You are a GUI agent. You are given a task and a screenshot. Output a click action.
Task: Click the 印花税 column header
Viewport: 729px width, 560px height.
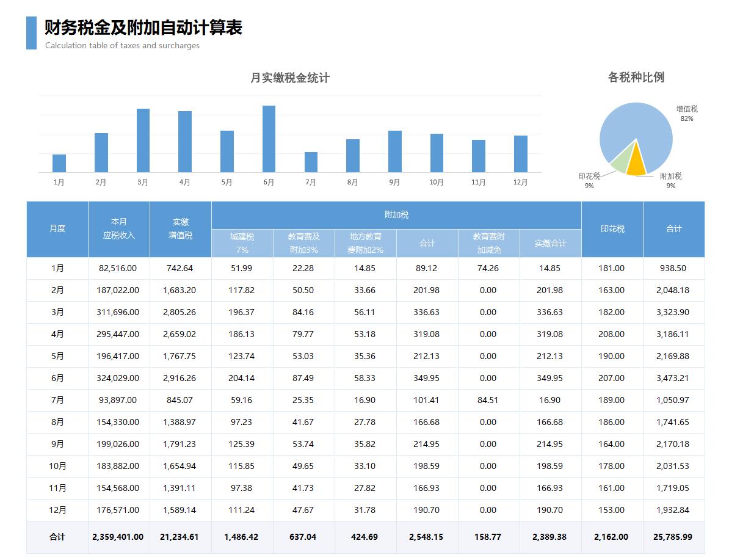pos(612,229)
